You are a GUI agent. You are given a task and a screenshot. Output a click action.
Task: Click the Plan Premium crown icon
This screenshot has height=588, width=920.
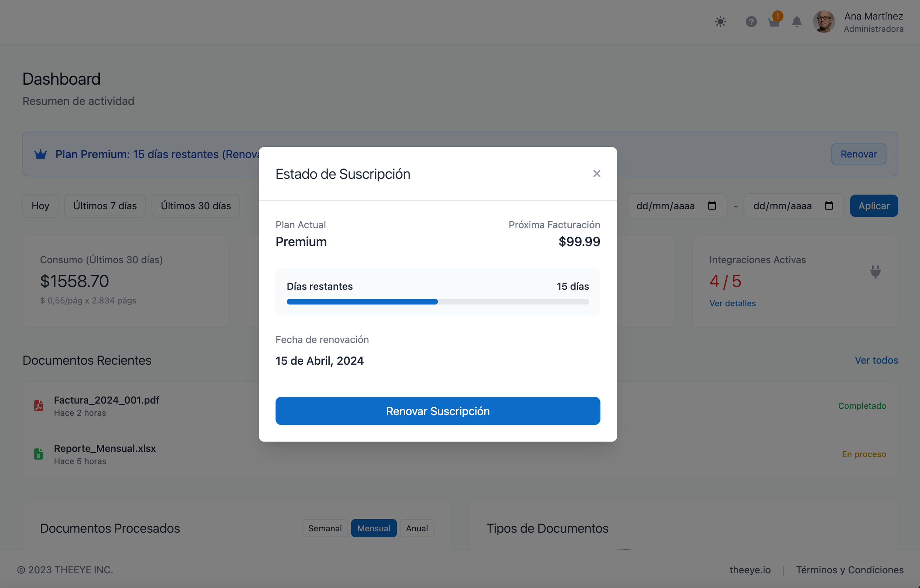(40, 154)
